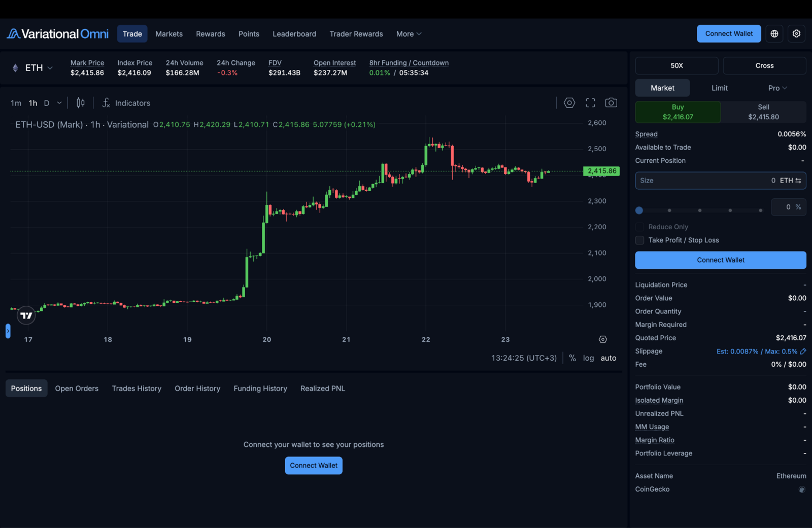Select Positions tab
812x528 pixels.
pyautogui.click(x=26, y=389)
